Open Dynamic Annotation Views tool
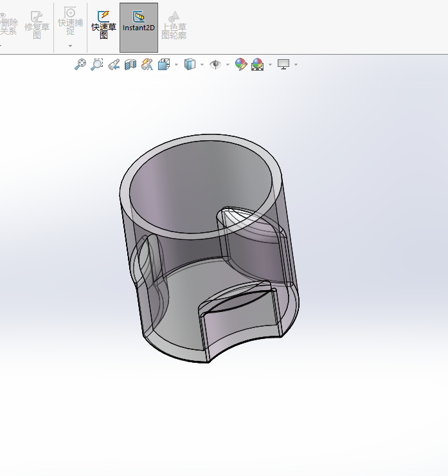The width and height of the screenshot is (448, 476). pyautogui.click(x=147, y=64)
